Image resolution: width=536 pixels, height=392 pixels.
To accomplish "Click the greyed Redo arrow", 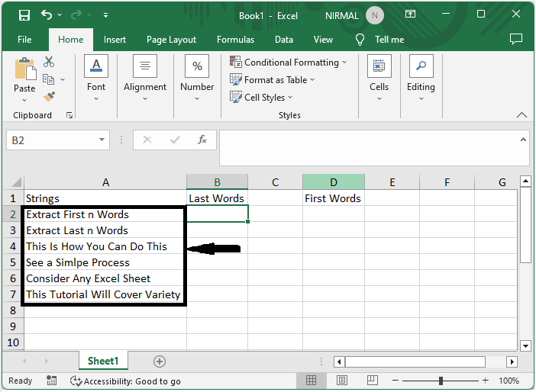I will (x=76, y=15).
